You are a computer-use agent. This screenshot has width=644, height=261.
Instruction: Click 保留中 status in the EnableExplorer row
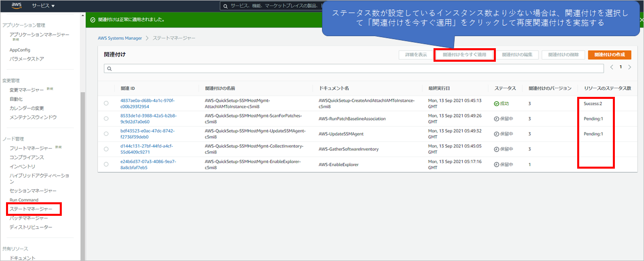click(503, 164)
